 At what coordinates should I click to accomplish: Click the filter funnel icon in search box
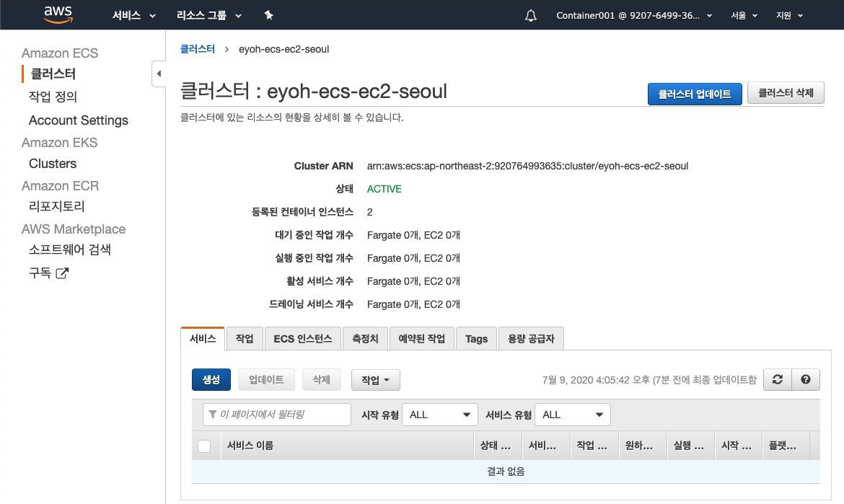[x=213, y=414]
